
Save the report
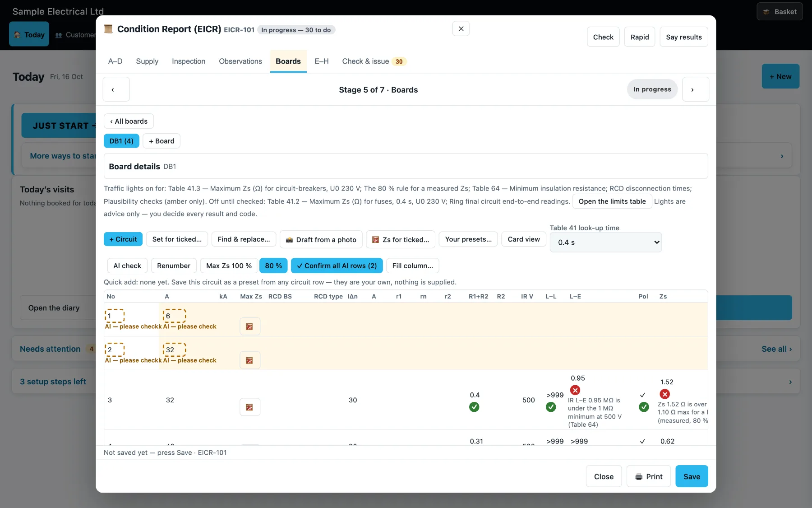point(692,476)
